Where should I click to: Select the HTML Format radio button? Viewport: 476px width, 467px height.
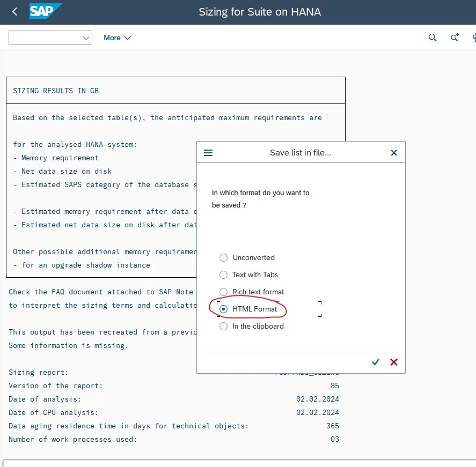pos(223,309)
